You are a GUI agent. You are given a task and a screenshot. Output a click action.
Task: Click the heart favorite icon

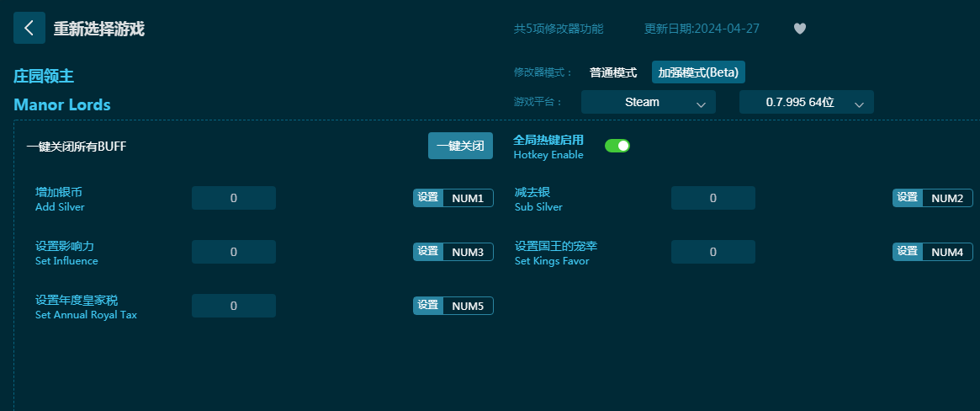click(x=799, y=29)
